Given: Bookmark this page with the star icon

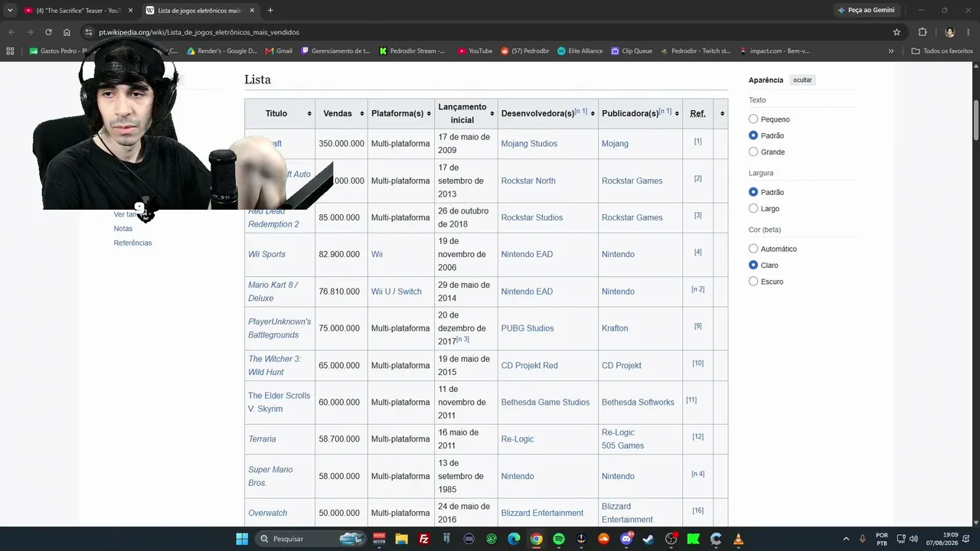Looking at the screenshot, I should click(897, 32).
